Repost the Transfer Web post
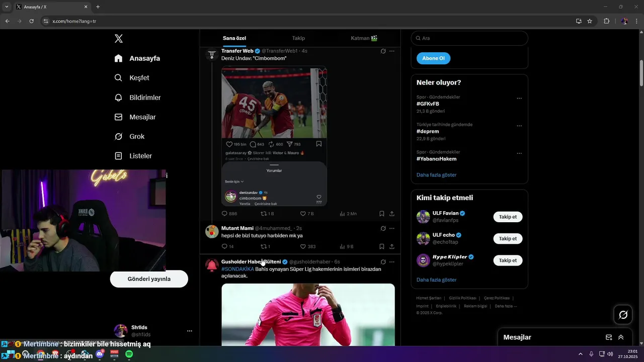This screenshot has width=644, height=362. [267, 214]
